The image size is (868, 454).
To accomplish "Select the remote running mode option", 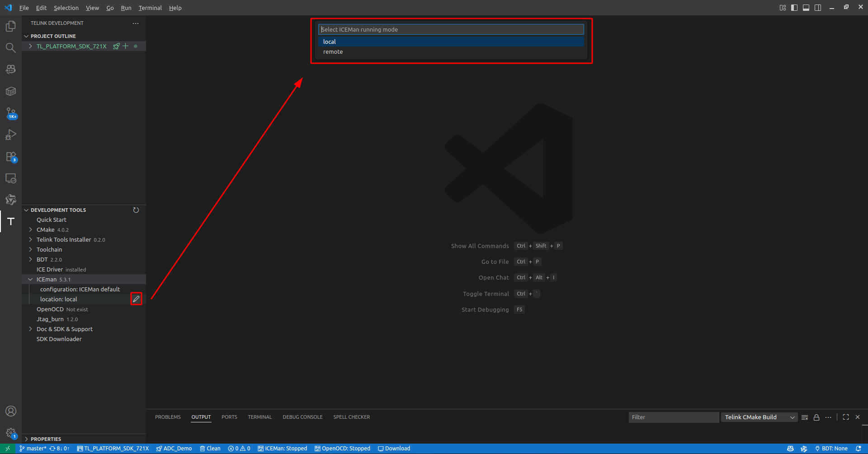I will coord(333,52).
